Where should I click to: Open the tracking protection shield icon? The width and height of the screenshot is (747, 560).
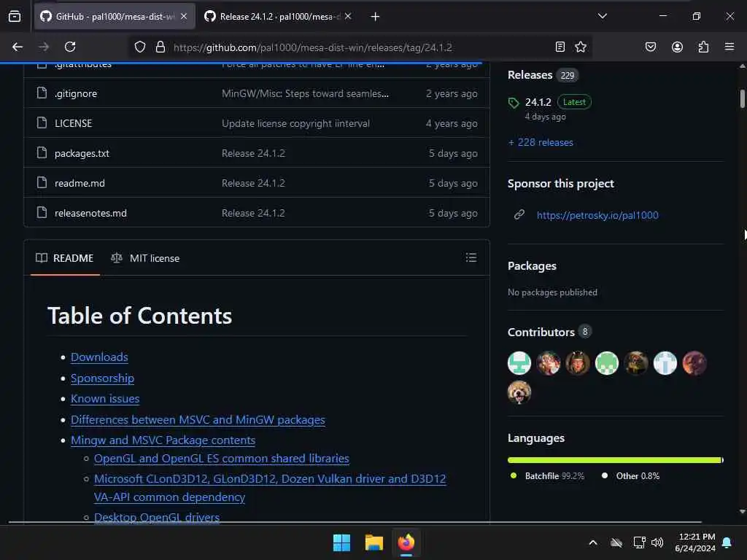tap(139, 47)
